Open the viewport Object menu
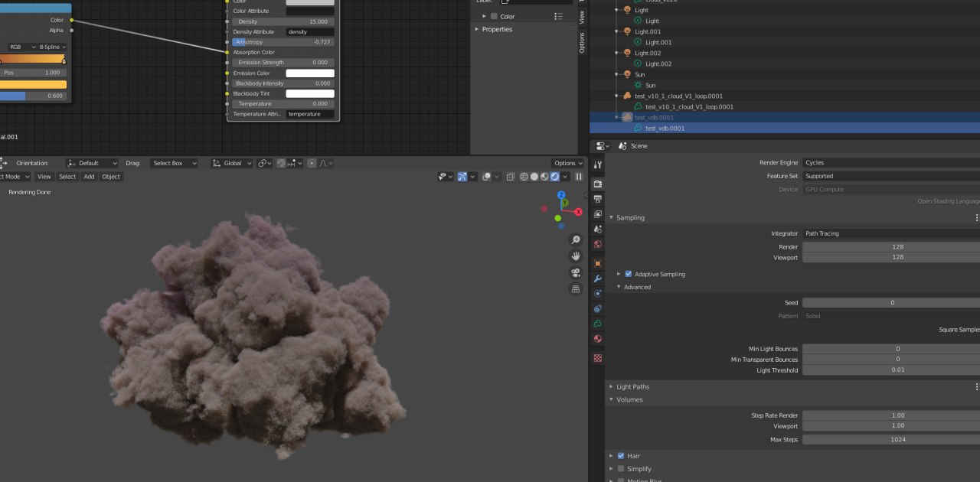Screen dimensions: 980x482 [x=111, y=177]
